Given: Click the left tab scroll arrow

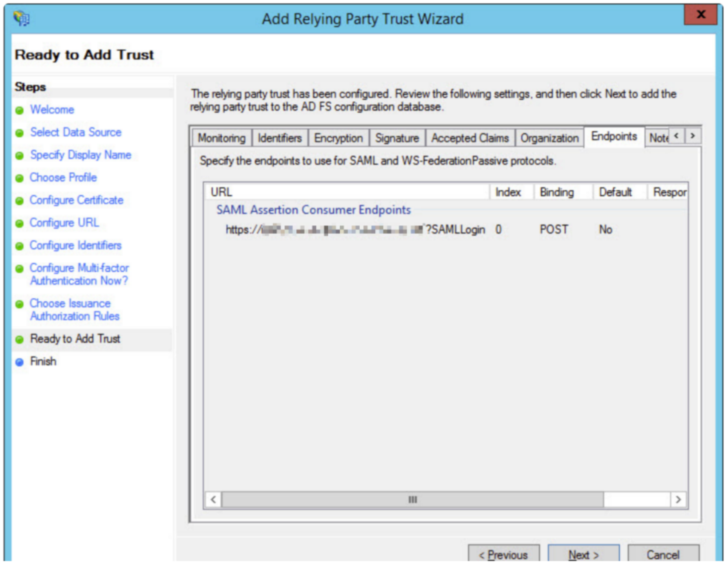Looking at the screenshot, I should [676, 136].
